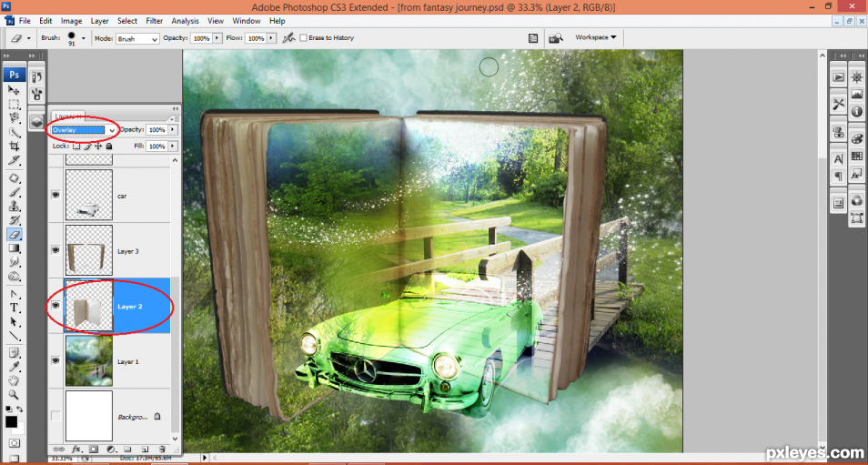868x465 pixels.
Task: Open the Paragraph panel icon
Action: point(839,176)
